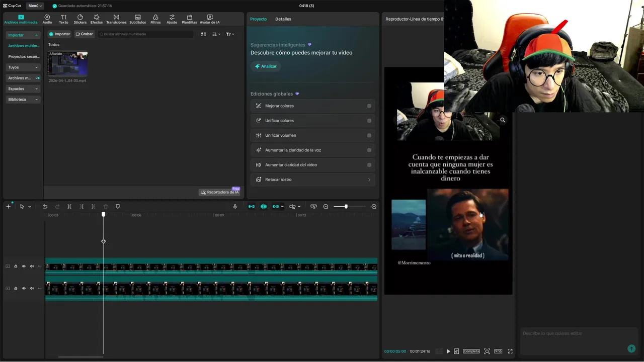
Task: Switch to the Detalles tab
Action: [x=283, y=19]
